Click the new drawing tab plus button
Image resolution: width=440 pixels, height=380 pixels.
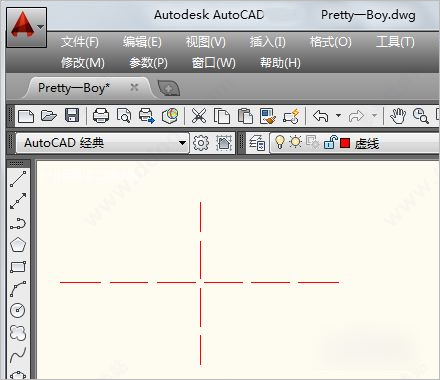point(169,89)
